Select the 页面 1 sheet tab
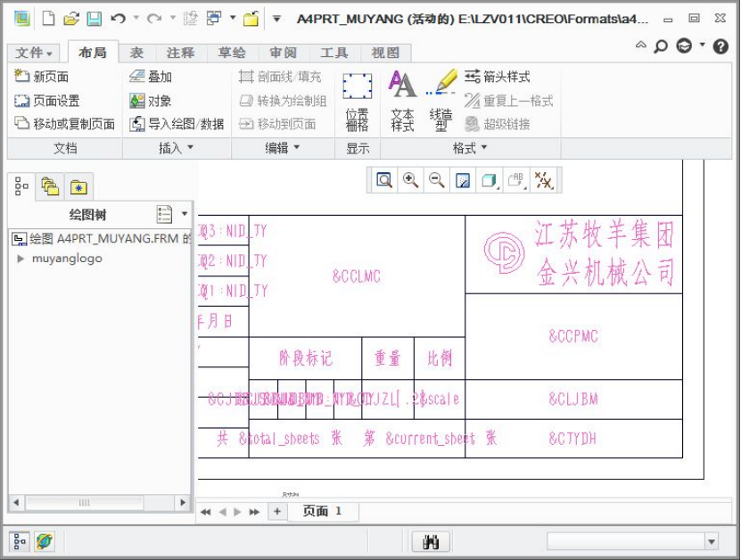 coord(322,511)
